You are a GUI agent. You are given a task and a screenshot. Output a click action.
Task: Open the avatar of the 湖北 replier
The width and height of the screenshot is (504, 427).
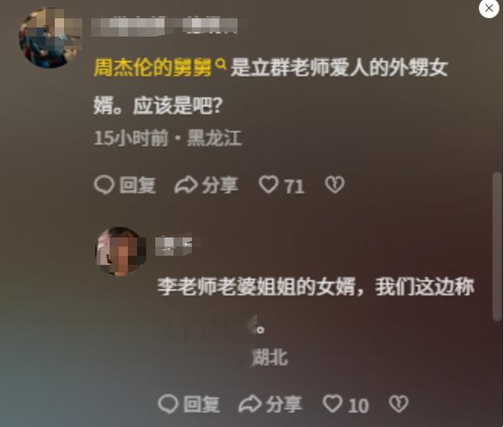point(121,251)
